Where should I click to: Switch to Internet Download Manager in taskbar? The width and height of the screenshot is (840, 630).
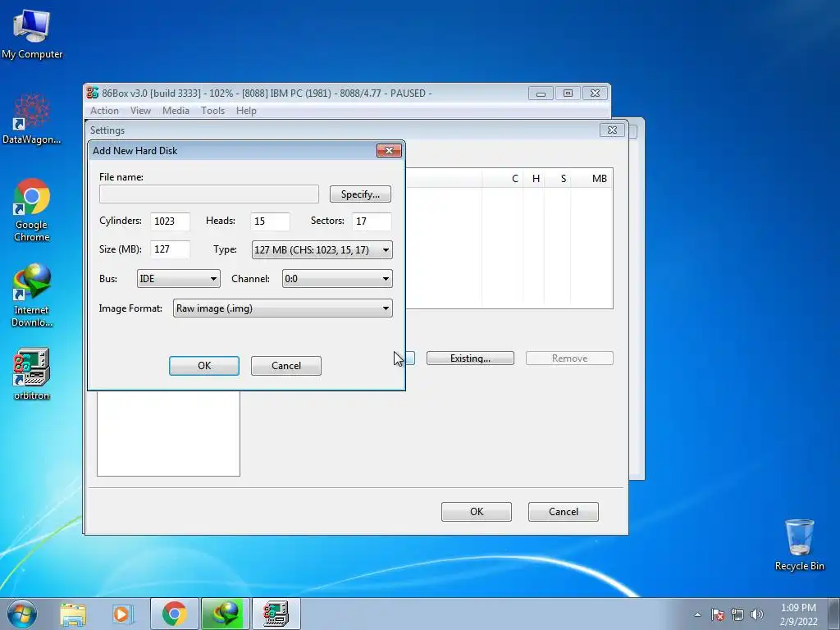point(225,614)
